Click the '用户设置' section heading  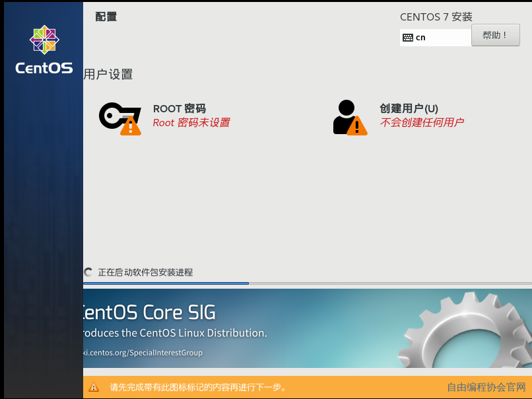point(108,75)
